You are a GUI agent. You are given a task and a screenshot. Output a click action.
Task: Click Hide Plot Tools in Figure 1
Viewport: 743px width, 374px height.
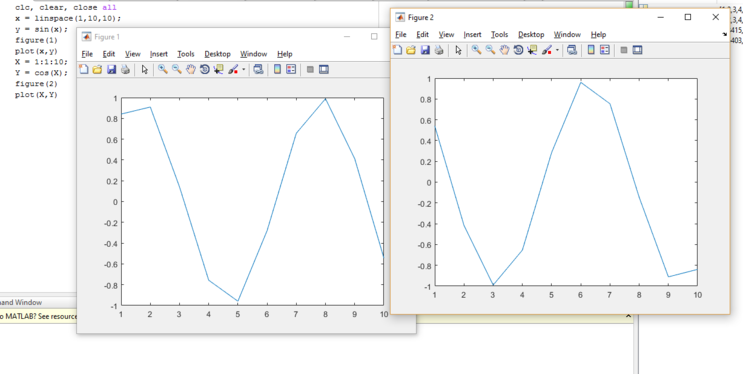(x=310, y=70)
